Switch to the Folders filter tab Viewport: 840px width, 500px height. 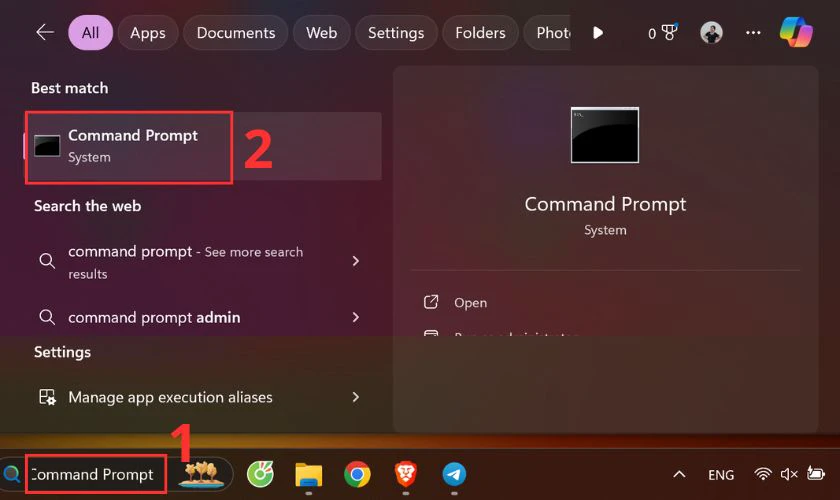(480, 33)
